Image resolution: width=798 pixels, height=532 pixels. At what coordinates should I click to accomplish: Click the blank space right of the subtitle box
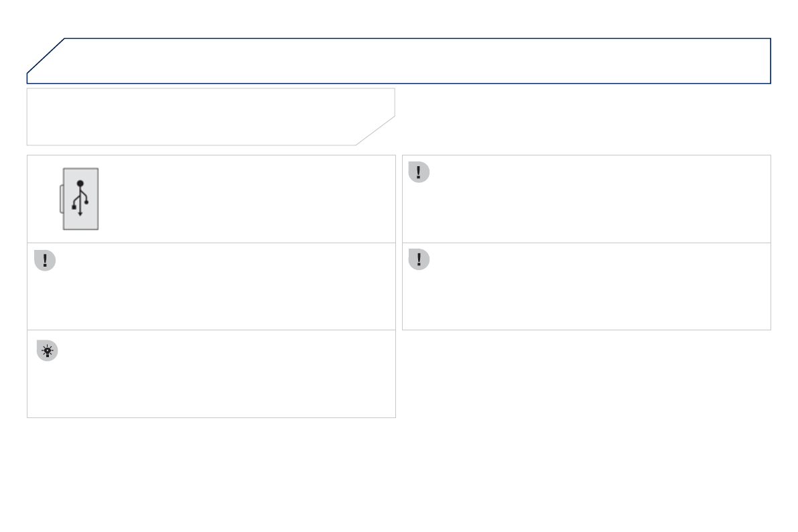tap(583, 117)
